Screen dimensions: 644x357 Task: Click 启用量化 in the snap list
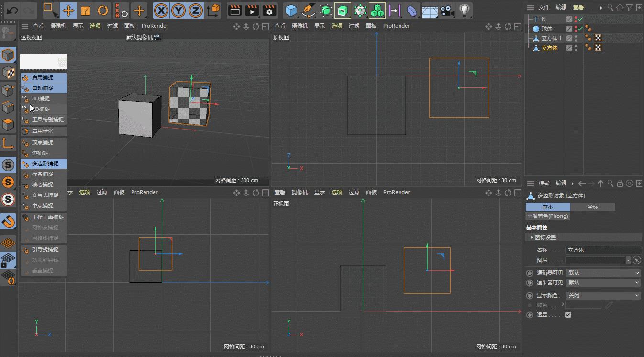click(x=43, y=131)
